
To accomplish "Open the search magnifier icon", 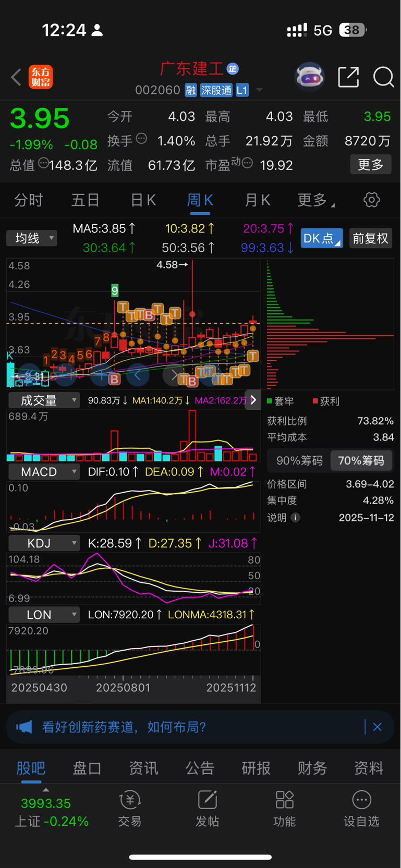I will pyautogui.click(x=383, y=77).
